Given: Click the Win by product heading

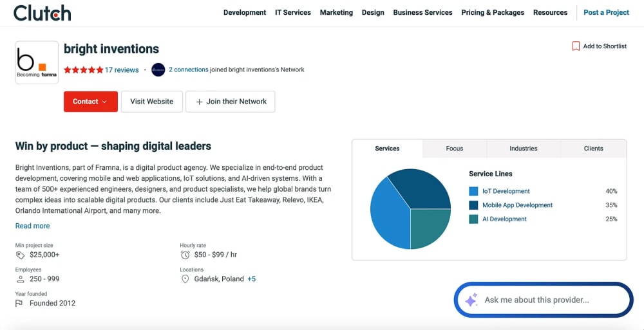Looking at the screenshot, I should tap(113, 146).
